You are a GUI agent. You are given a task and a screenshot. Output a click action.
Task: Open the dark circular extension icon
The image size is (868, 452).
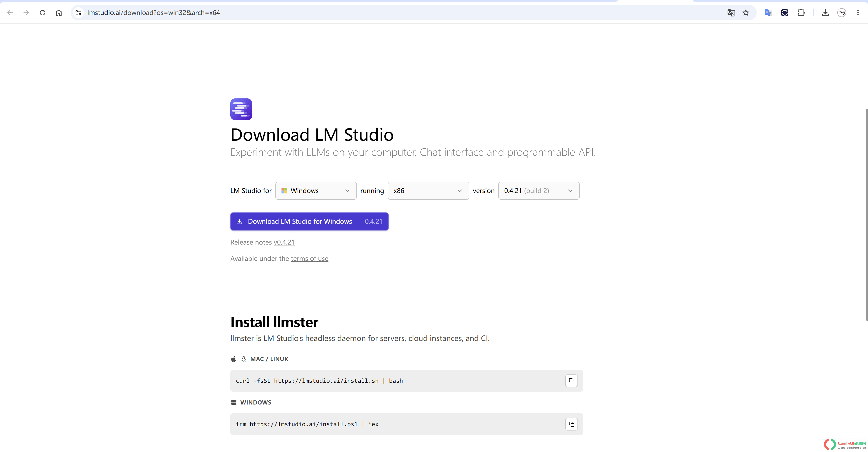785,13
